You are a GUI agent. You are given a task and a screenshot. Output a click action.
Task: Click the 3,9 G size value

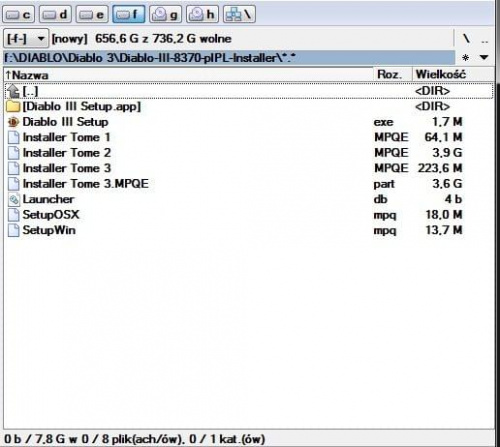tap(447, 153)
